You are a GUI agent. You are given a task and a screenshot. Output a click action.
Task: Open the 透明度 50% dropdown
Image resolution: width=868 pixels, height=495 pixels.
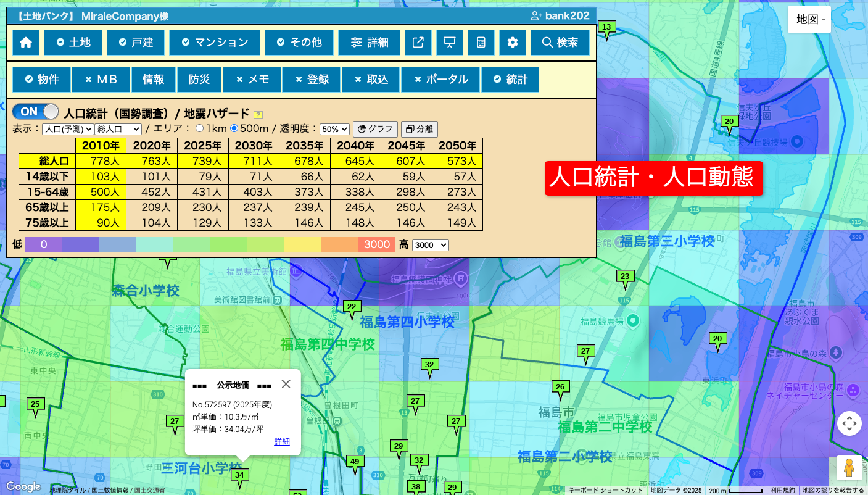(x=334, y=129)
